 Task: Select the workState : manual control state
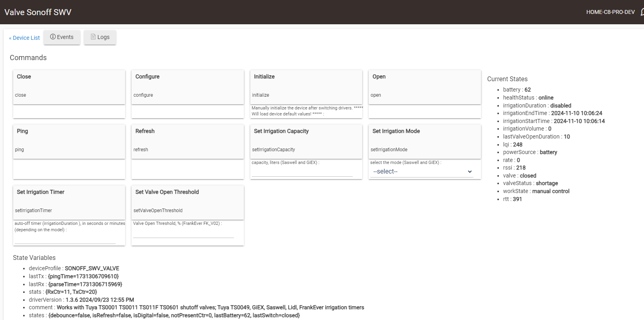click(x=536, y=191)
